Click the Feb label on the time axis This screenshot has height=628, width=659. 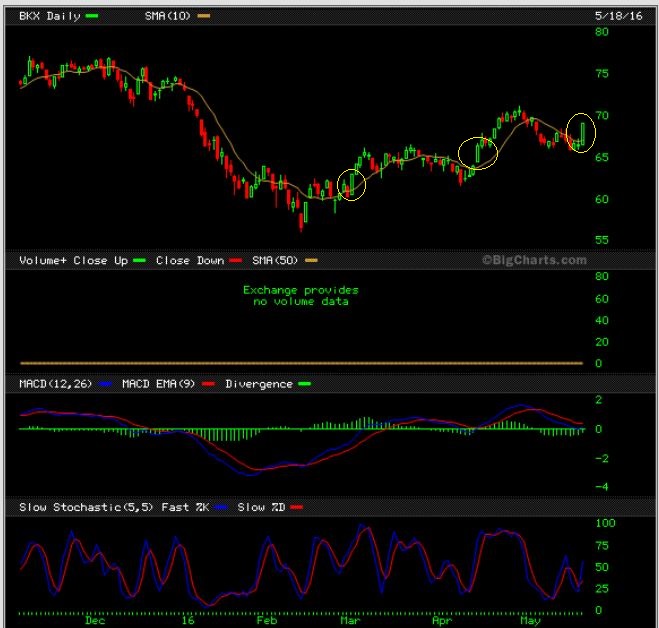click(266, 620)
